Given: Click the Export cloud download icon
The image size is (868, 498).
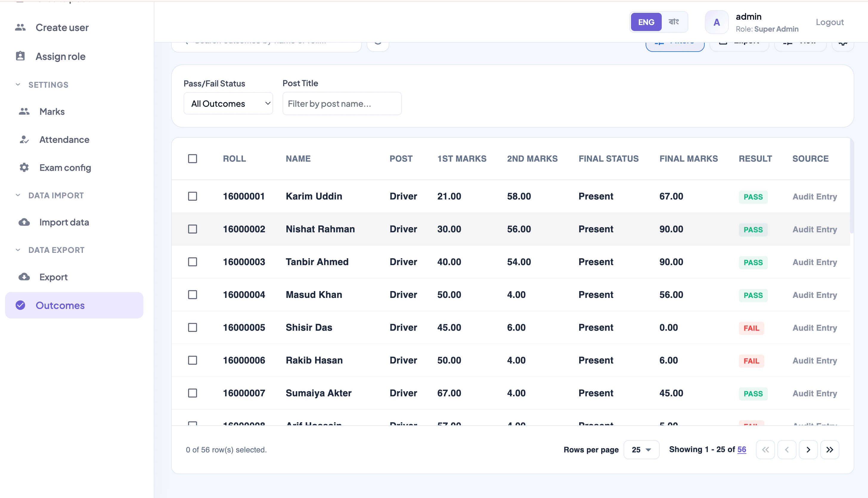Looking at the screenshot, I should 24,277.
